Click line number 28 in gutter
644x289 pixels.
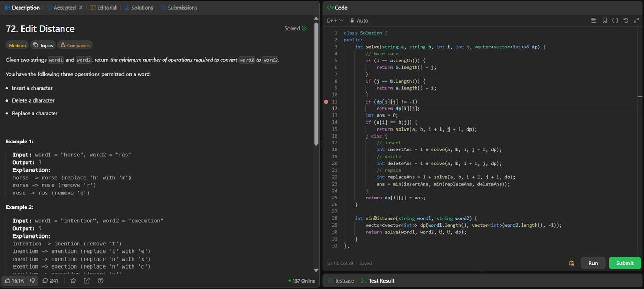click(335, 219)
